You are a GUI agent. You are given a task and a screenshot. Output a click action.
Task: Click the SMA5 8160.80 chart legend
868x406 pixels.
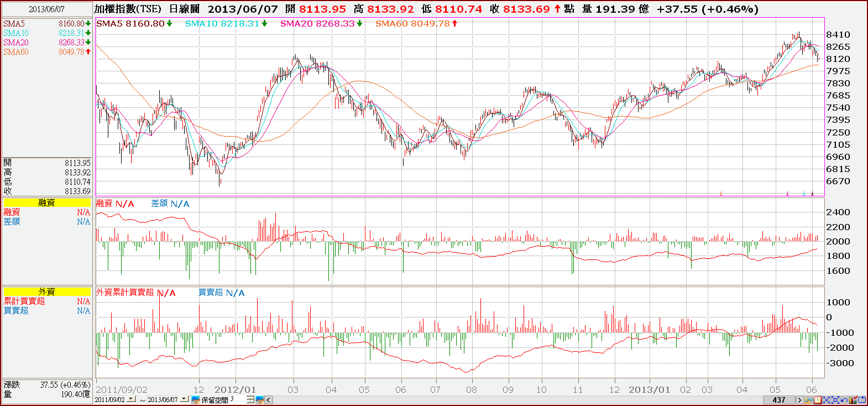[134, 23]
